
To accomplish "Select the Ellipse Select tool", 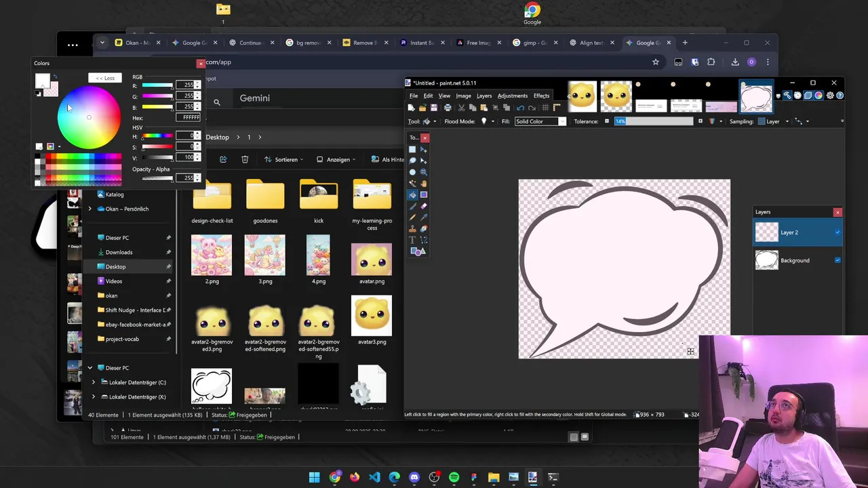I will (412, 172).
